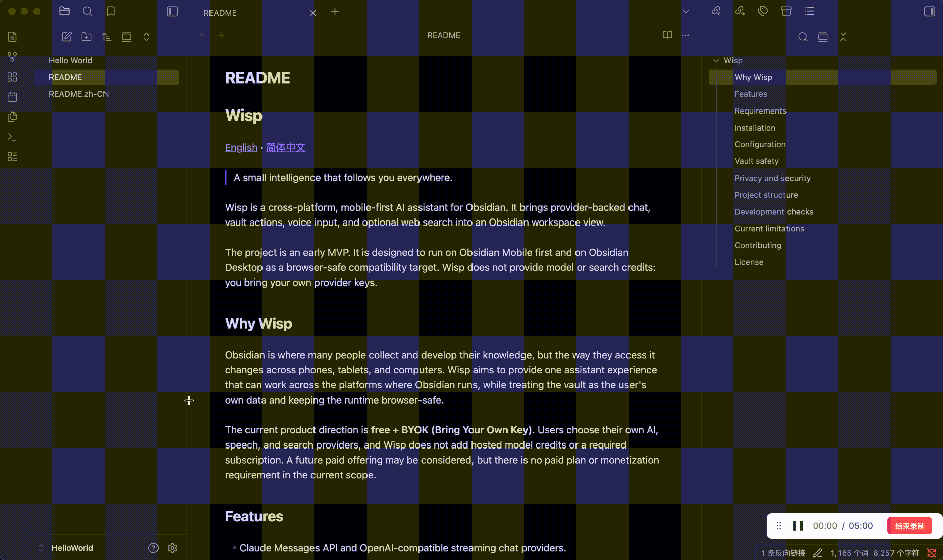This screenshot has width=943, height=560.
Task: Open canvas icon in ribbon
Action: point(12,77)
